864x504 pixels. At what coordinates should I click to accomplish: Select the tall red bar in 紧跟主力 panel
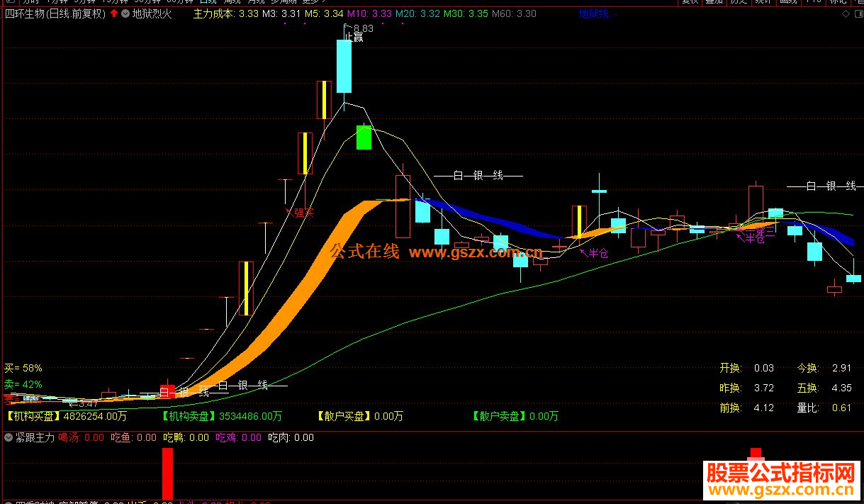(x=167, y=474)
